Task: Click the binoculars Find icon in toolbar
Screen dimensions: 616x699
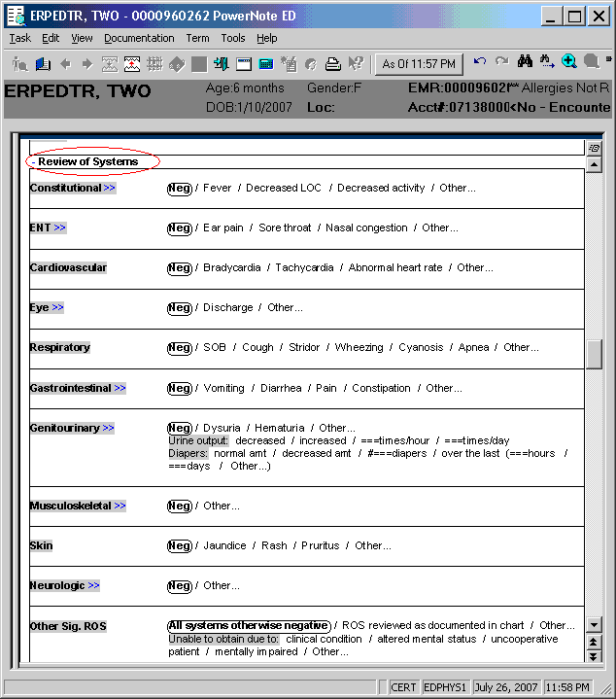Action: click(526, 62)
